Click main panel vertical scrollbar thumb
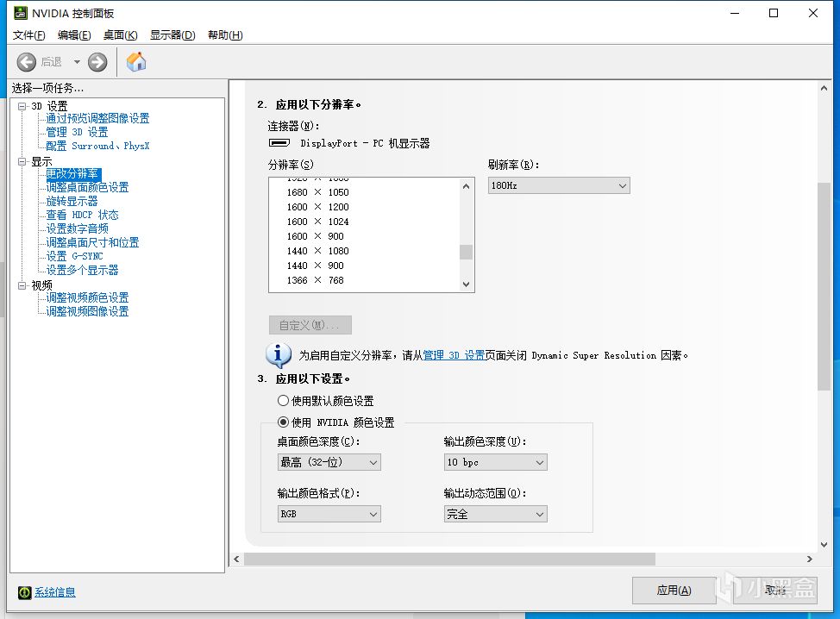Image resolution: width=840 pixels, height=619 pixels. click(824, 286)
